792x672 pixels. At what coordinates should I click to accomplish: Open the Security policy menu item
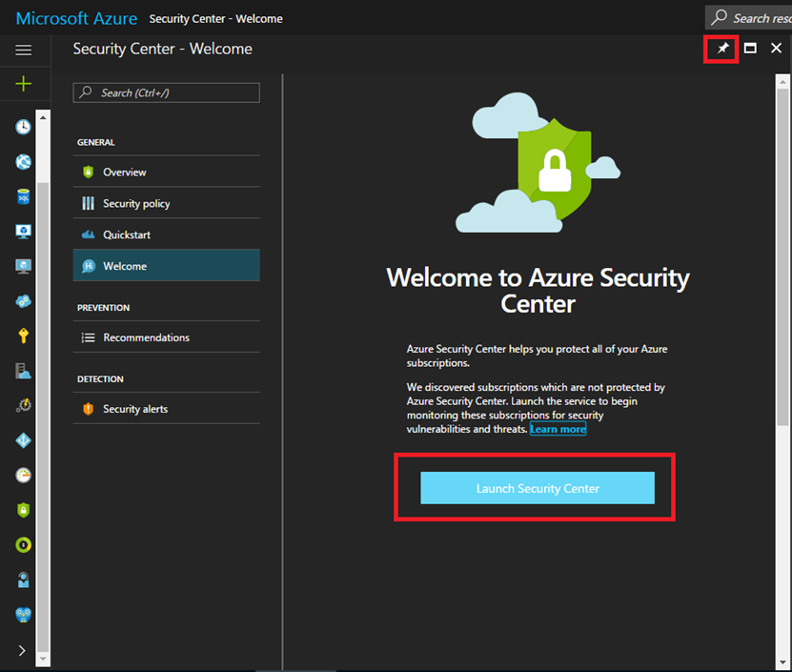click(x=166, y=203)
